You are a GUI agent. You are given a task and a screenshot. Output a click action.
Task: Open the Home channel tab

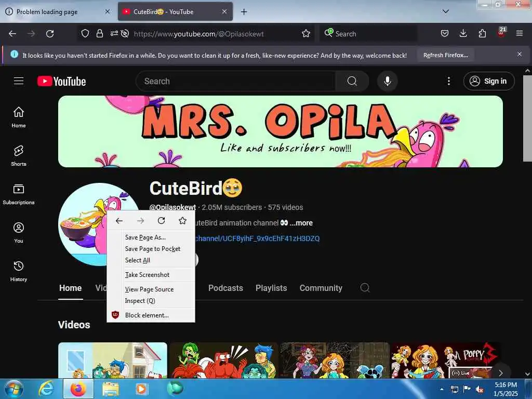coord(70,288)
